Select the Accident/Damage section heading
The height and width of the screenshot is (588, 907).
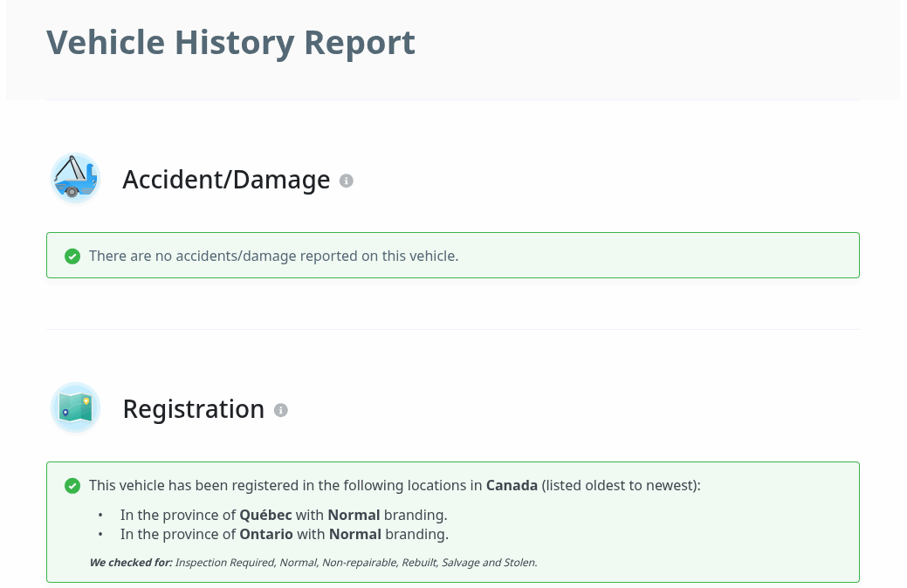point(226,180)
